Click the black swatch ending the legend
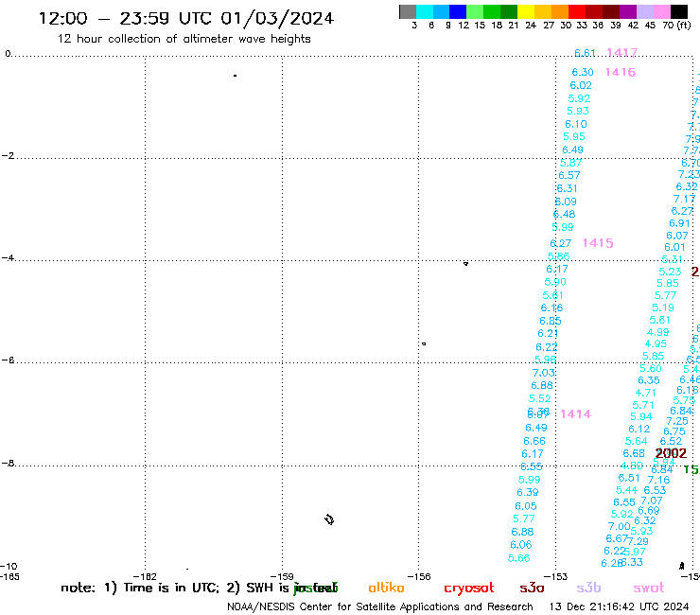 [678, 11]
